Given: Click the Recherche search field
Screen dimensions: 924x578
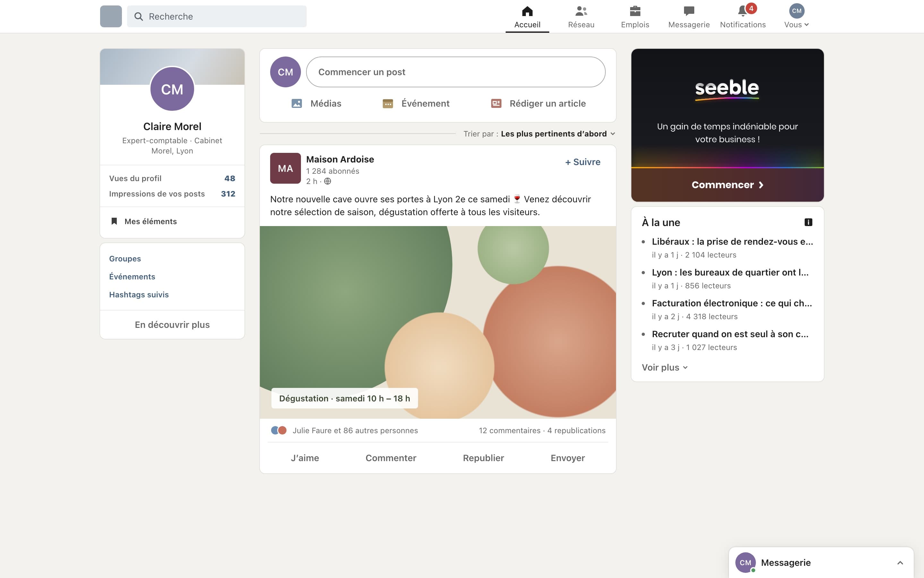Looking at the screenshot, I should point(217,16).
